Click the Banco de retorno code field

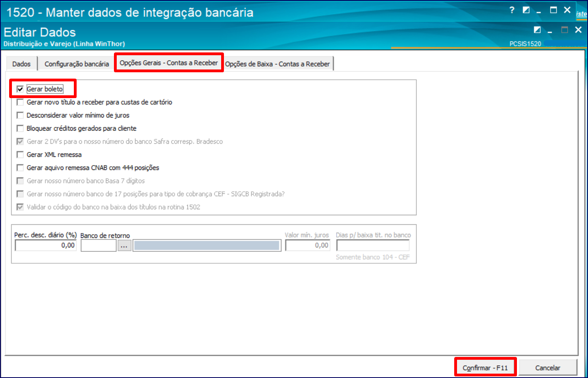coord(98,246)
